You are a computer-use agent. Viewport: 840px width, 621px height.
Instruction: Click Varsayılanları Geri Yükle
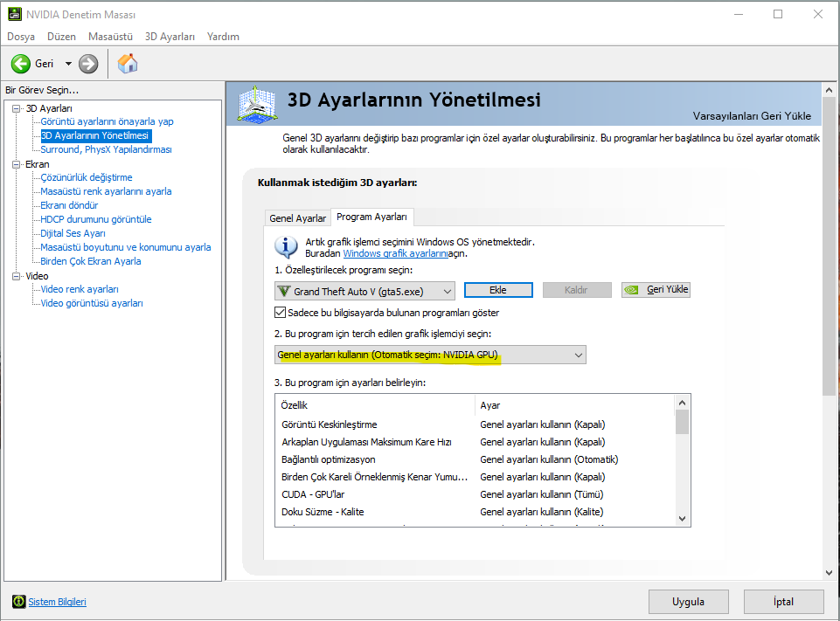tap(752, 115)
